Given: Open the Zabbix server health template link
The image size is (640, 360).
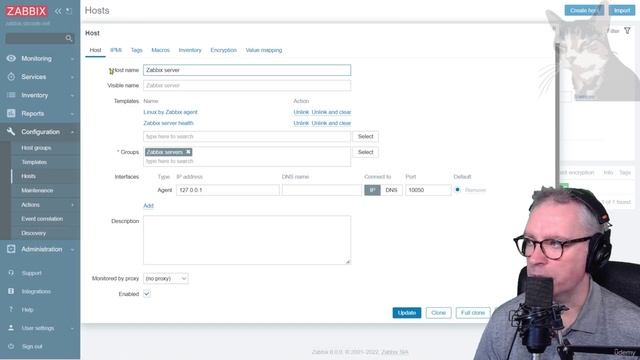Looking at the screenshot, I should tap(168, 123).
